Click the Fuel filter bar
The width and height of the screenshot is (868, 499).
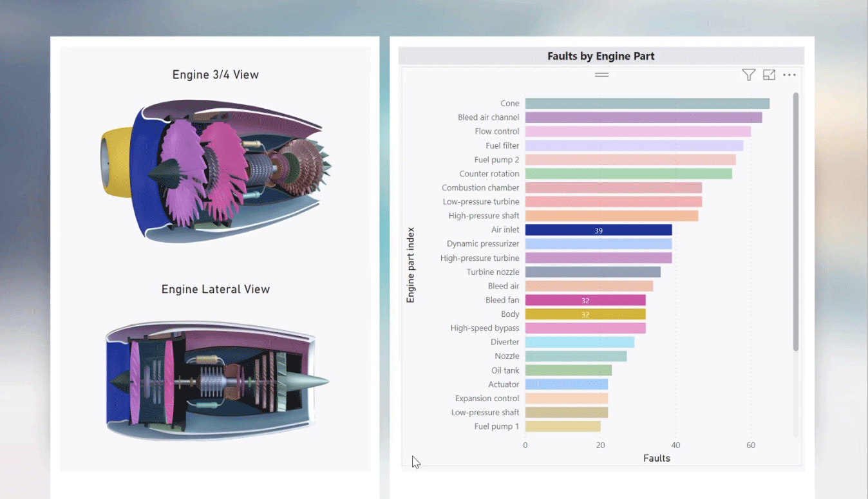point(634,146)
